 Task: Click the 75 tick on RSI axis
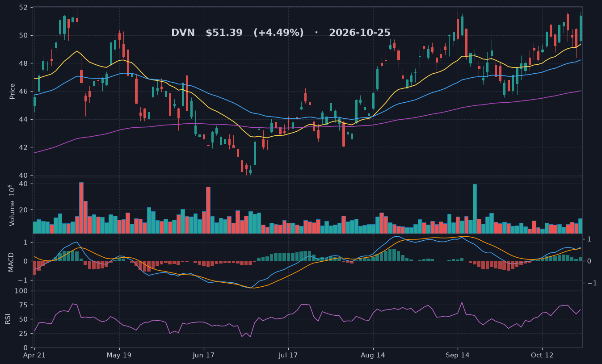pos(24,305)
